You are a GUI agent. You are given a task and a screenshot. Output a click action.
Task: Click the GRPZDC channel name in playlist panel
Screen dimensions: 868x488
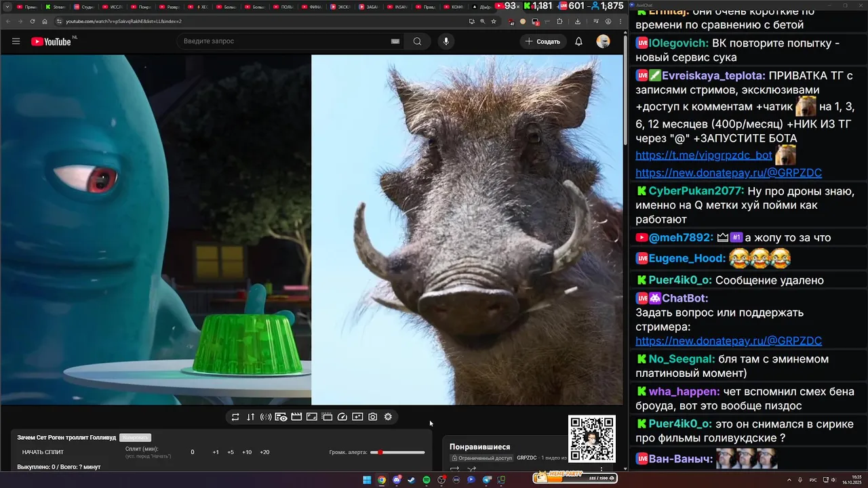[527, 457]
